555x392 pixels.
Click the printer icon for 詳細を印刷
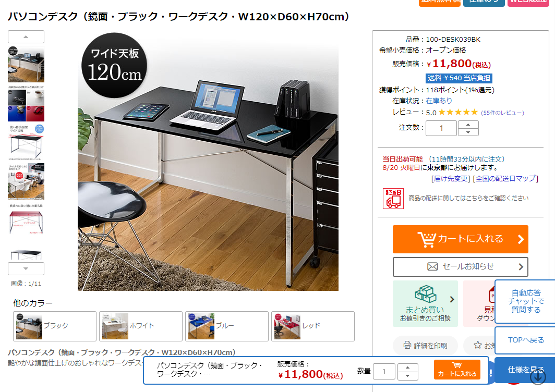(407, 345)
